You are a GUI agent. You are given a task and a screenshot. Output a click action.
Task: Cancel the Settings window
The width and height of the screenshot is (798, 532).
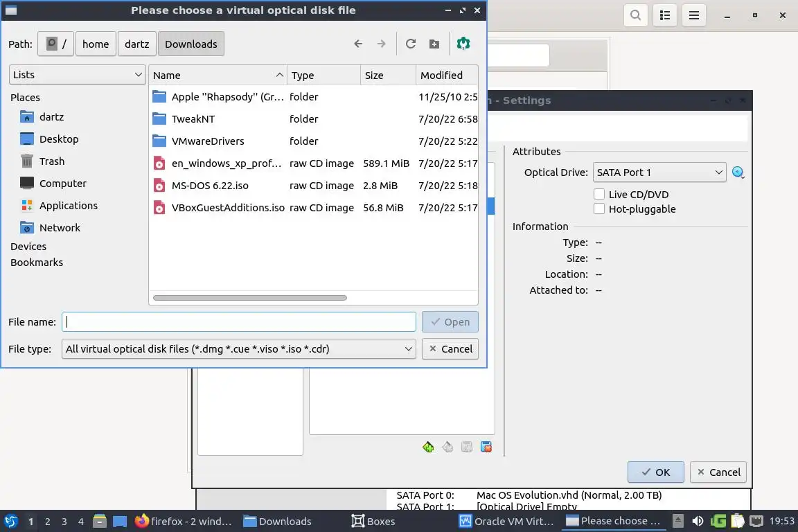point(718,472)
